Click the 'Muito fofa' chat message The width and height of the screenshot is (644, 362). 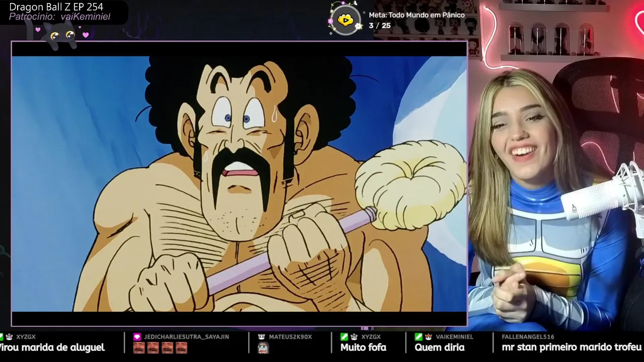(363, 347)
